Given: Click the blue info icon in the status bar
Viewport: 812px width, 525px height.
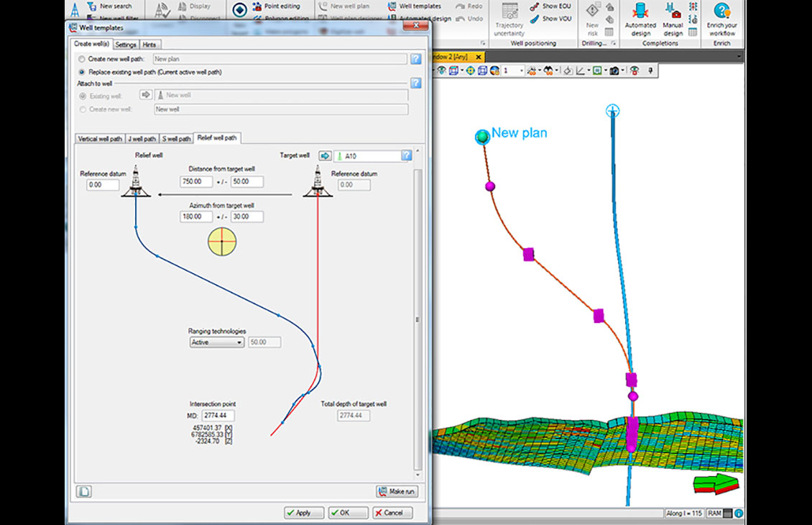Looking at the screenshot, I should click(x=739, y=513).
